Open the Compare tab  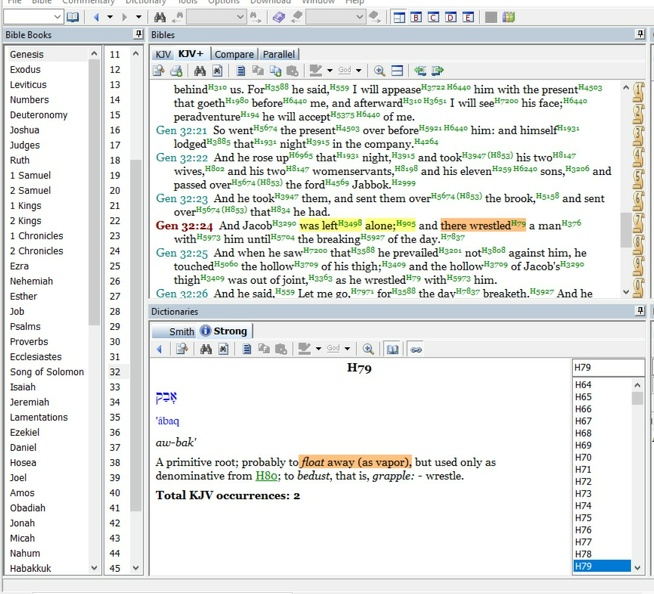234,55
